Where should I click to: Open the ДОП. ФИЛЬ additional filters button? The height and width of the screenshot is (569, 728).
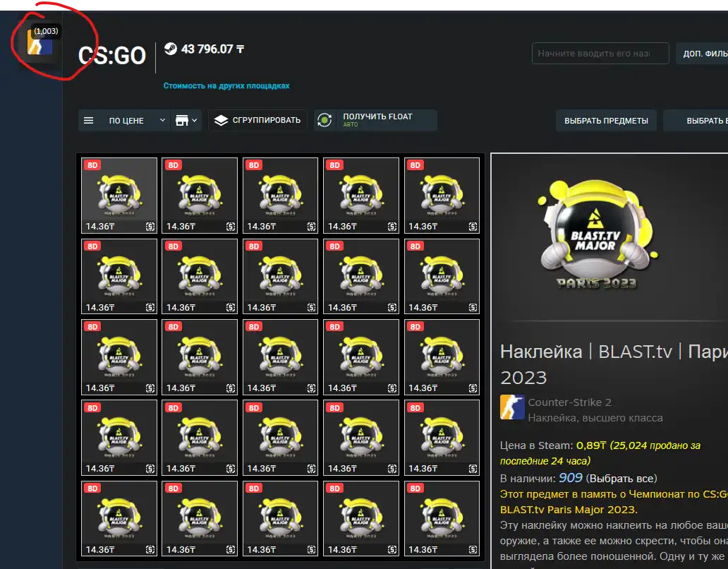(702, 54)
